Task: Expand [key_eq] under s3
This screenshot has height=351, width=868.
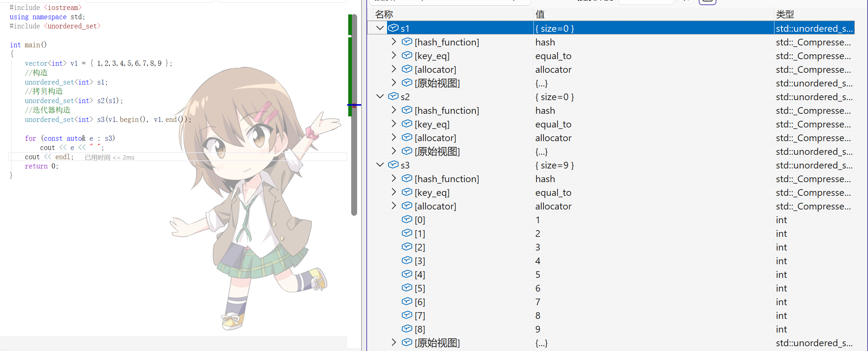Action: [x=394, y=192]
